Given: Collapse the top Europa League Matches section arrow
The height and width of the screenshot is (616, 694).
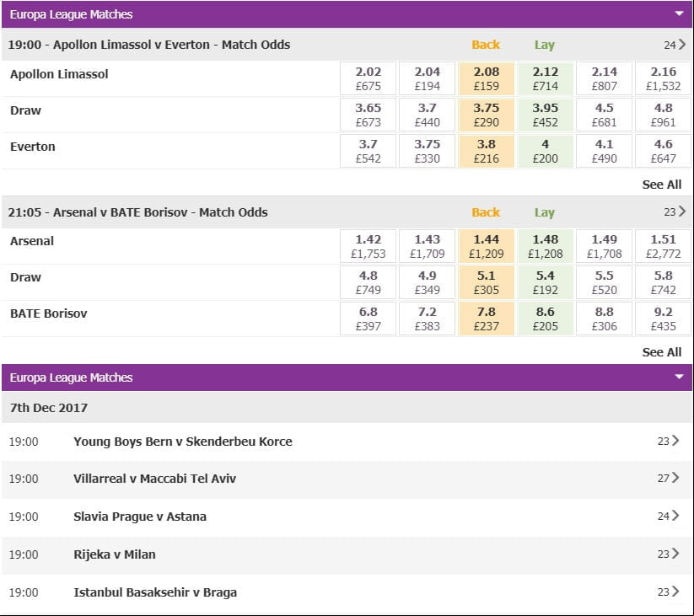Looking at the screenshot, I should (x=679, y=13).
